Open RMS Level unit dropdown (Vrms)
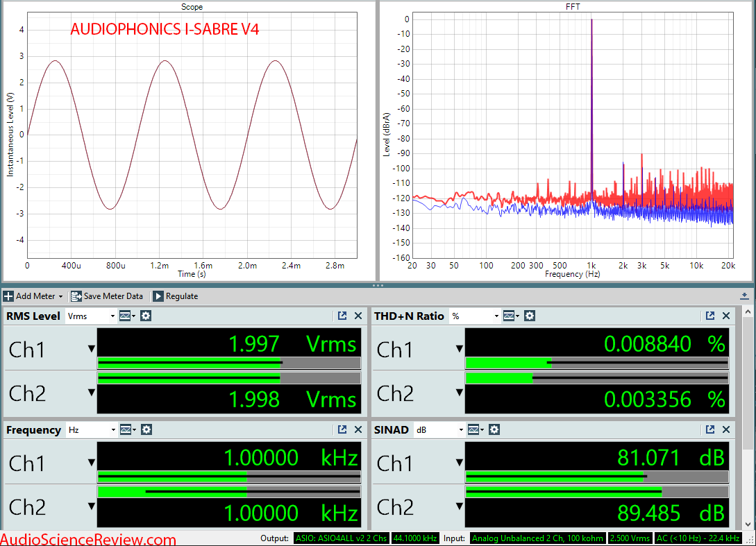756x546 pixels. [x=91, y=316]
